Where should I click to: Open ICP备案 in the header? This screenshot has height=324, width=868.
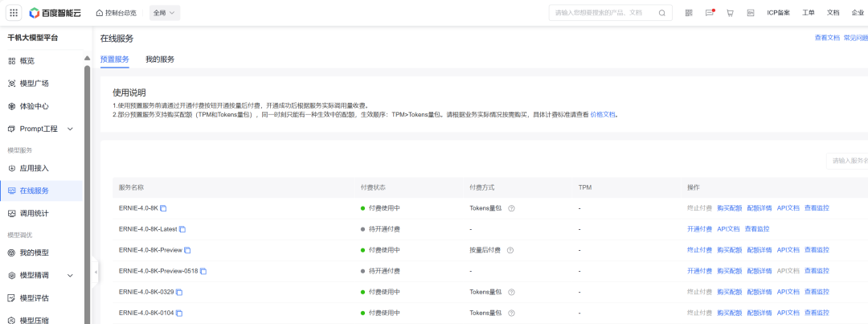pyautogui.click(x=778, y=13)
